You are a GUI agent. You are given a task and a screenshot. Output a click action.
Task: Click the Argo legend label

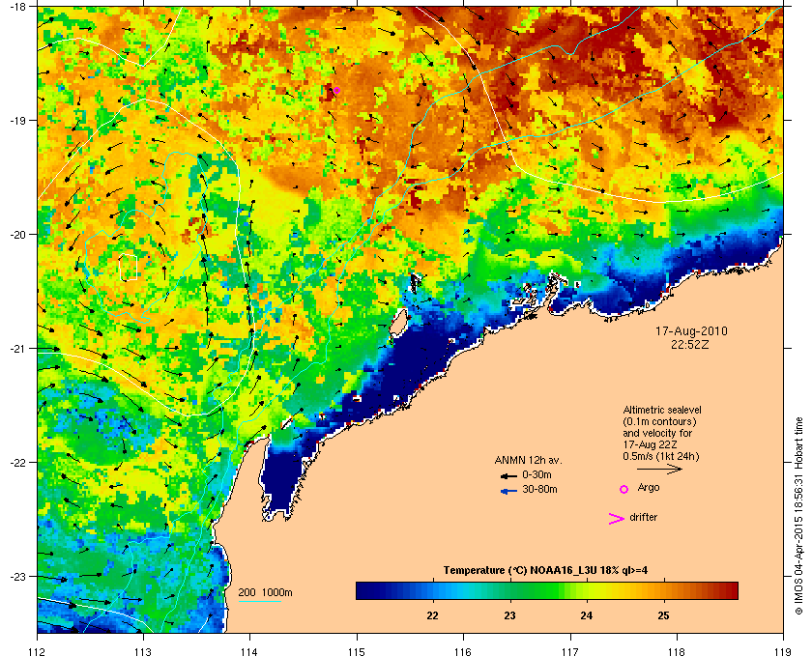(649, 488)
